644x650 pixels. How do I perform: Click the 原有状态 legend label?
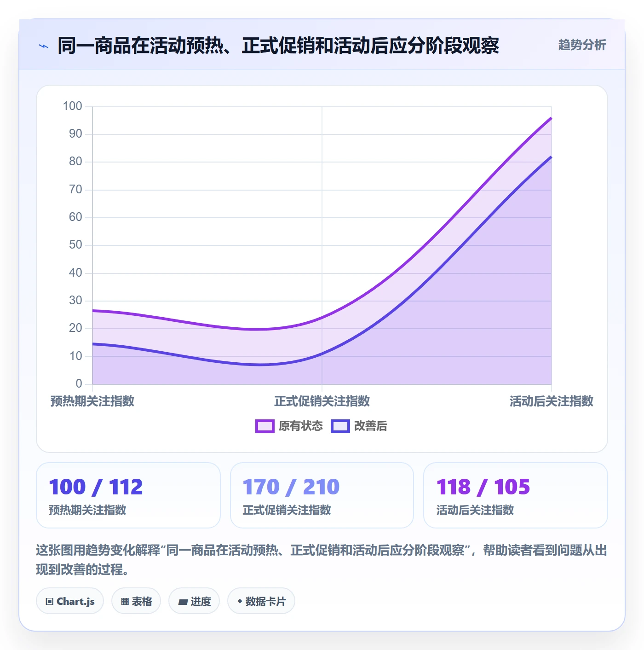[301, 426]
